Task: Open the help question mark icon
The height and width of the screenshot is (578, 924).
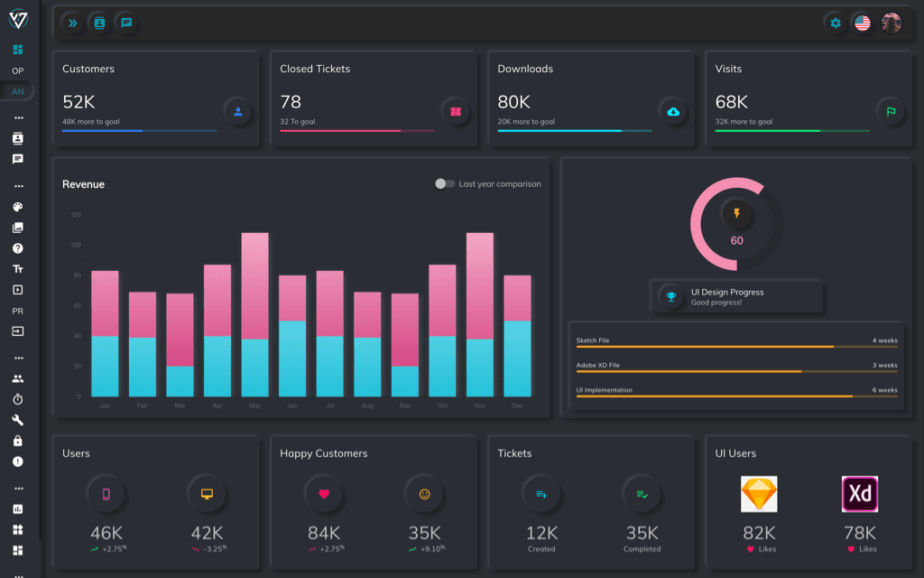Action: (x=18, y=248)
